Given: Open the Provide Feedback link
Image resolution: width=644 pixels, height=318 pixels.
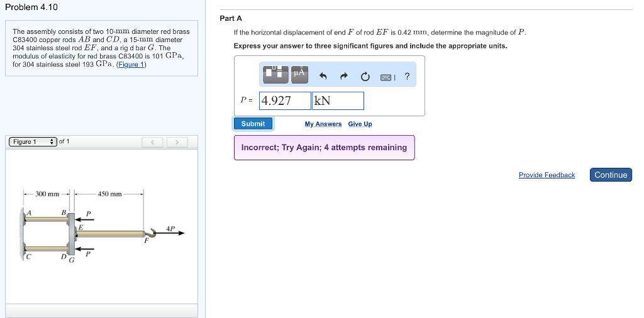Looking at the screenshot, I should coord(547,175).
